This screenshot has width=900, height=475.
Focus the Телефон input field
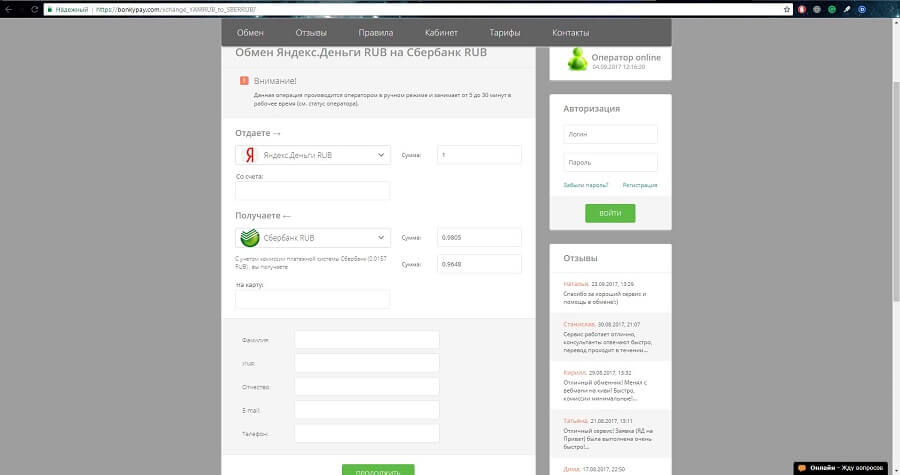pos(367,434)
